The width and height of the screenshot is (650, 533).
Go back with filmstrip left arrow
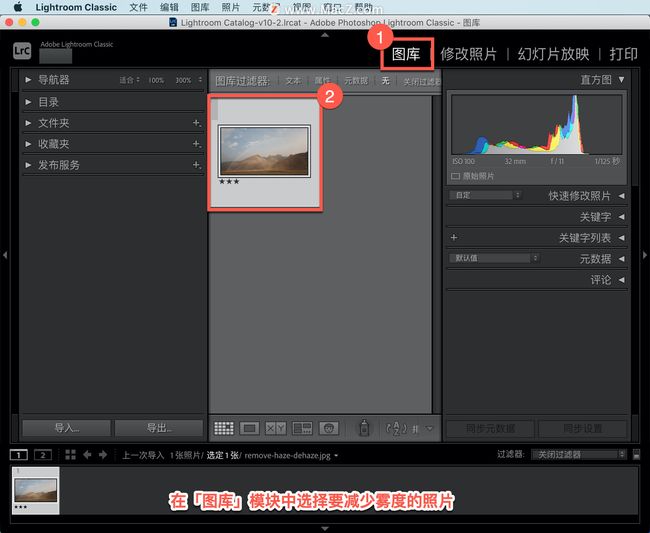coord(87,455)
